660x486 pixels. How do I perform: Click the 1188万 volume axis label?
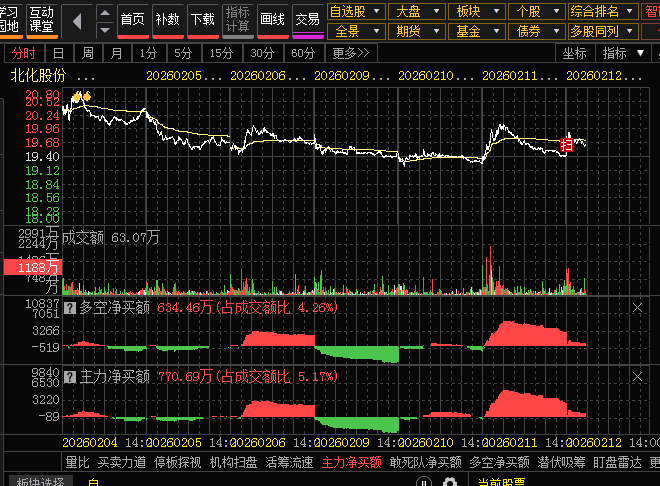pyautogui.click(x=33, y=267)
